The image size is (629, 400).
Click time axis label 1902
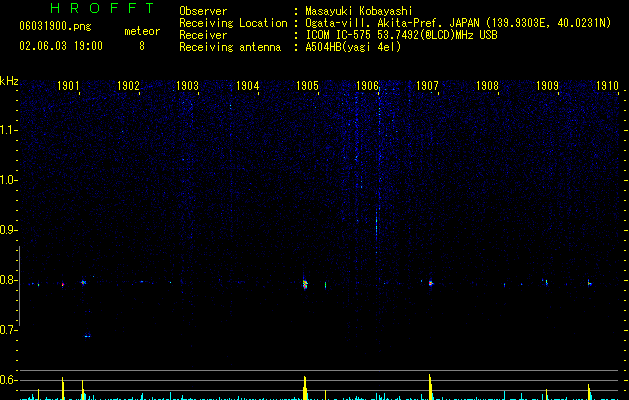[x=128, y=86]
